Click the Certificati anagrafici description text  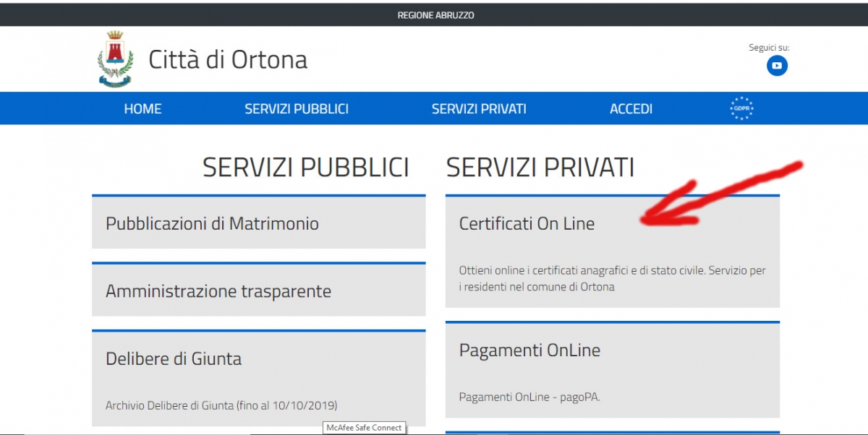(x=612, y=278)
